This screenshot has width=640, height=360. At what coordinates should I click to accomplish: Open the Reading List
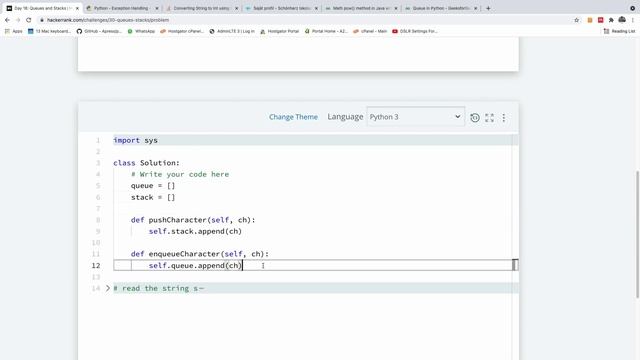[x=619, y=31]
